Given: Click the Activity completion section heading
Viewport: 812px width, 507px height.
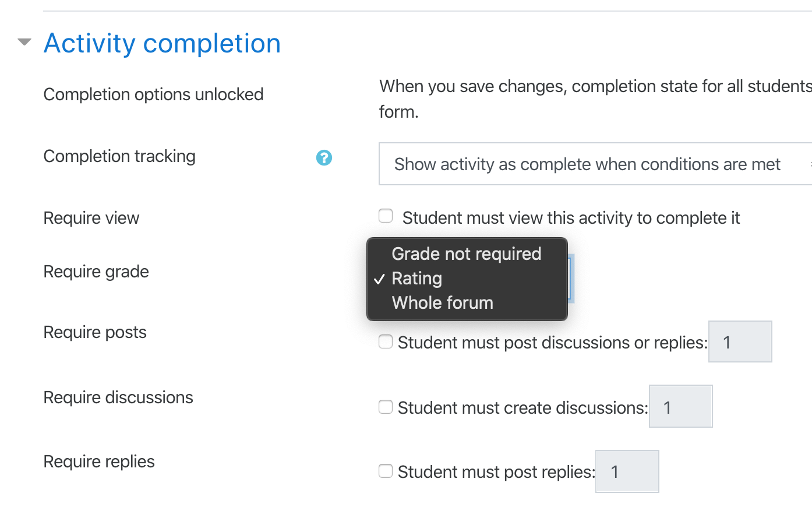Looking at the screenshot, I should 162,43.
